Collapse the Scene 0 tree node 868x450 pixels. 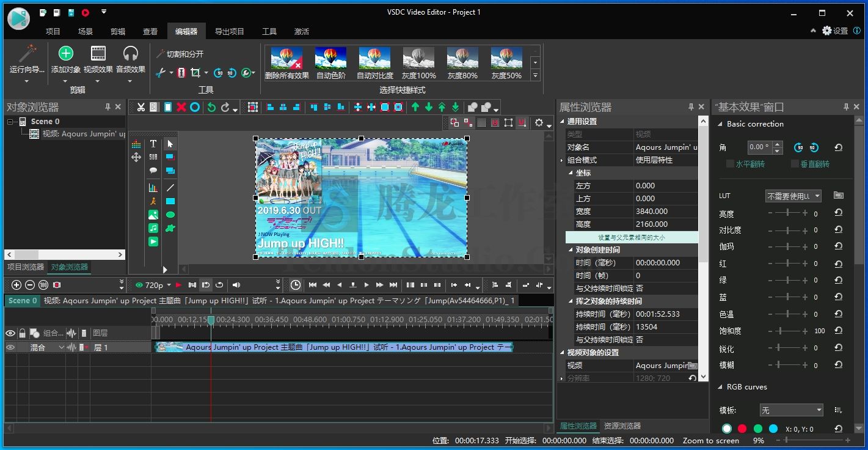click(10, 122)
